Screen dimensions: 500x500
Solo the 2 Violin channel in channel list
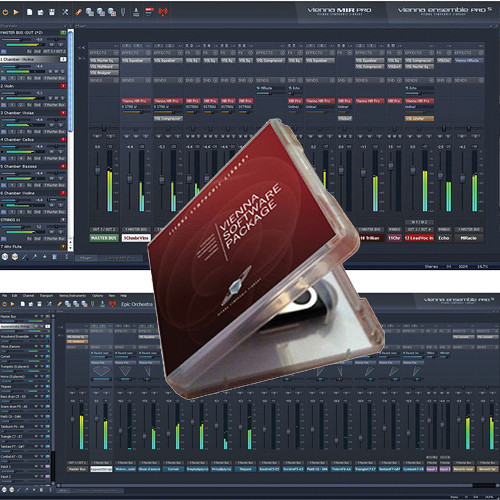tap(61, 98)
